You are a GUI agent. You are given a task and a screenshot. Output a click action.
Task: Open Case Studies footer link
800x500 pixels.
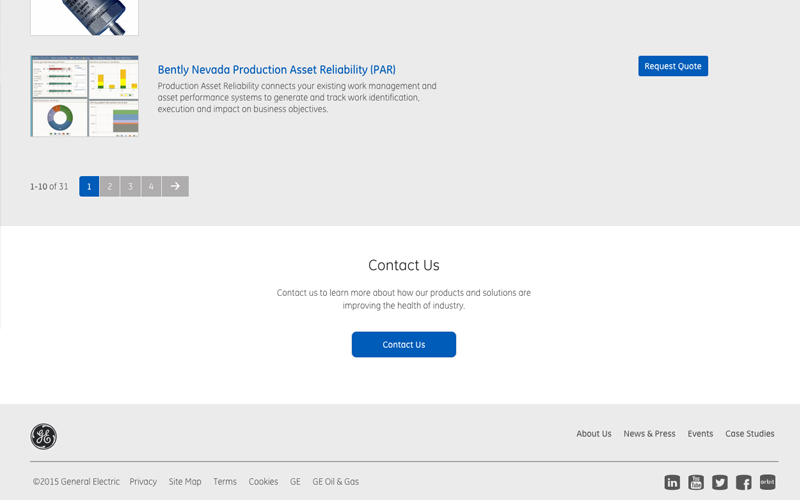click(749, 434)
